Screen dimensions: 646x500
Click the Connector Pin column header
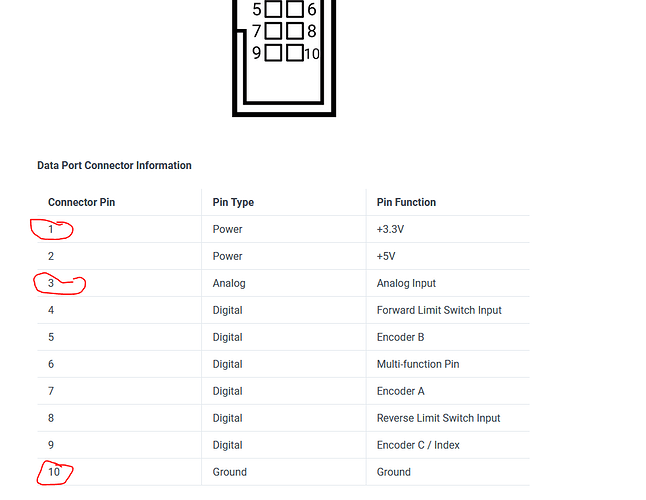[82, 202]
